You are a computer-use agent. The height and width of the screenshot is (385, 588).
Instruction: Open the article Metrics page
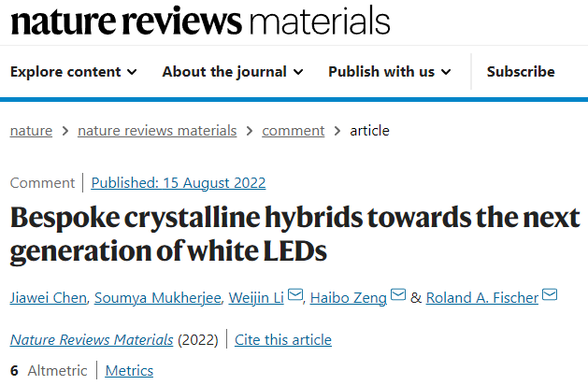tap(129, 371)
